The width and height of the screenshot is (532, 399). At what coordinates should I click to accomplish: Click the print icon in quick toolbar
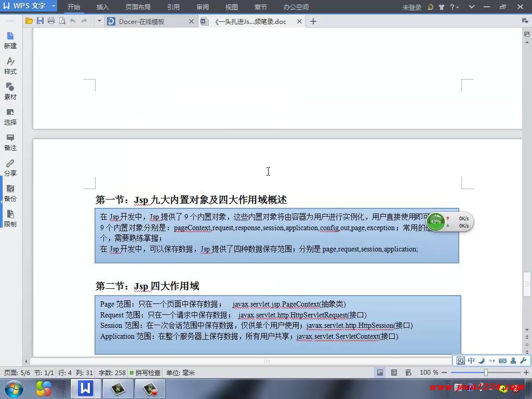tap(51, 21)
